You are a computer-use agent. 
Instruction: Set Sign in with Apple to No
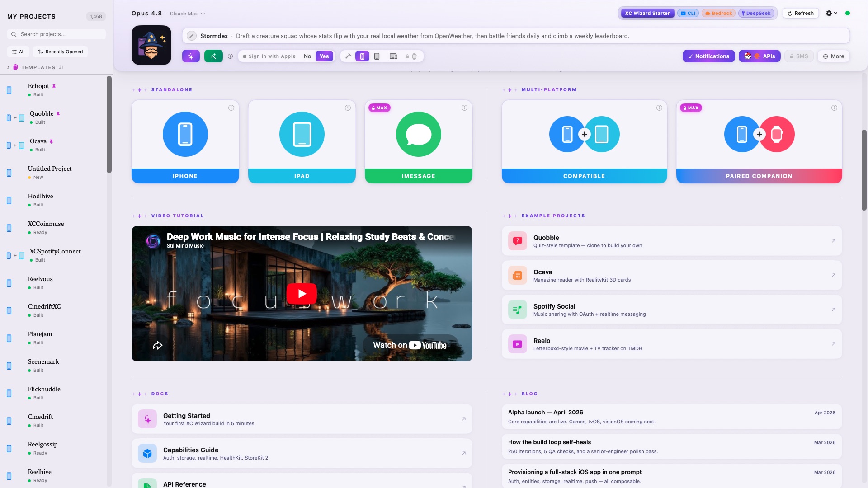coord(307,56)
